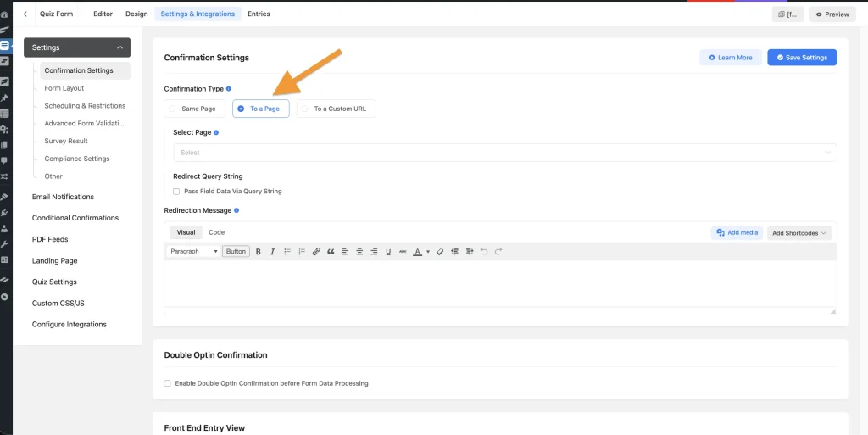Insert a bulleted list in the editor
The image size is (868, 435).
tap(287, 252)
